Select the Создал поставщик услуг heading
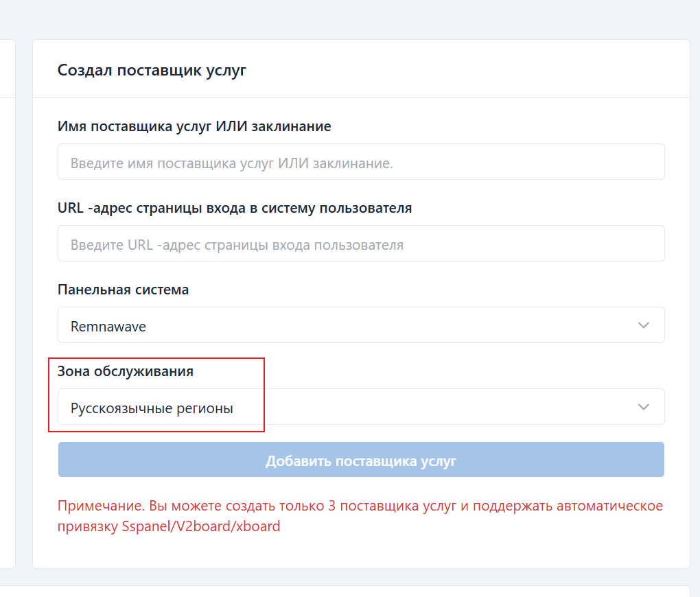Viewport: 700px width, 597px height. [x=152, y=69]
